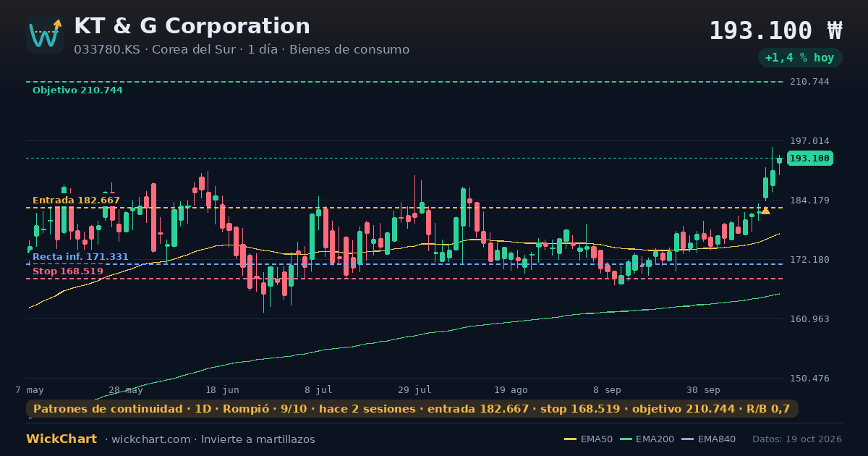Click the green 193.100 price tag
This screenshot has width=868, height=456.
809,159
